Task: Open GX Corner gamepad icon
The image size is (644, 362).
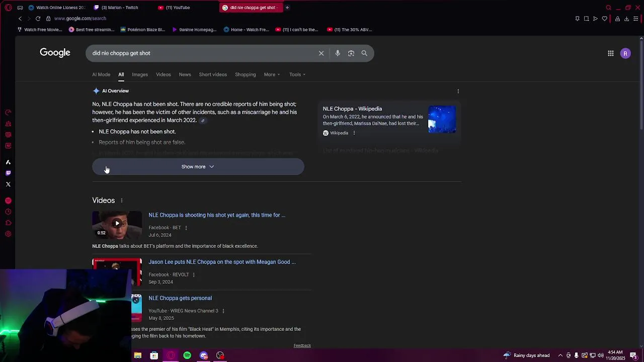Action: coord(20,8)
